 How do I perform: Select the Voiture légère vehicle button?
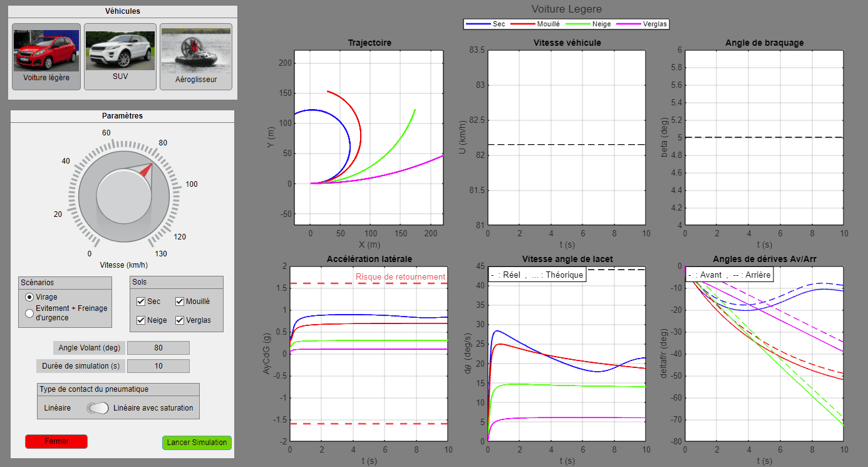pyautogui.click(x=46, y=57)
